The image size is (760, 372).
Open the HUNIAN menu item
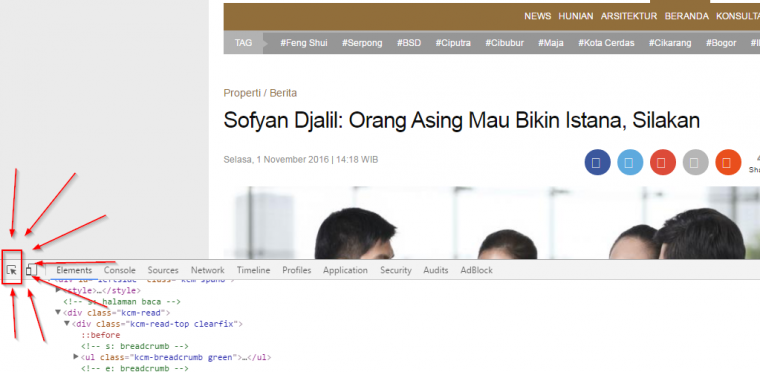[x=576, y=16]
